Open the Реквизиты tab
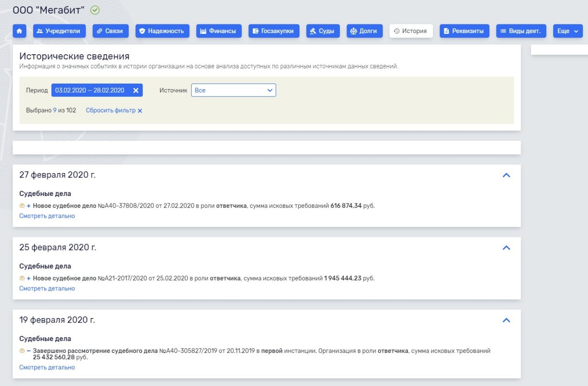 464,31
